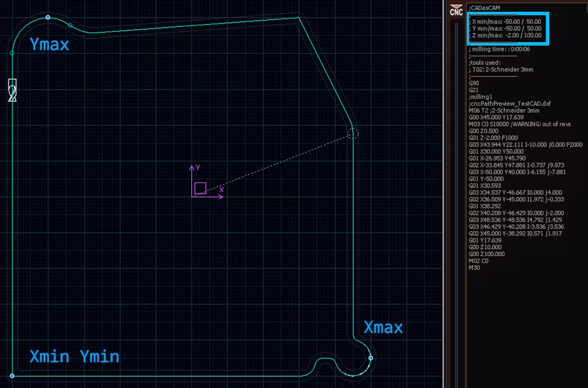Viewport: 588px width, 388px height.
Task: Select the blue node at the bottom-left path corner
Action: (12, 376)
